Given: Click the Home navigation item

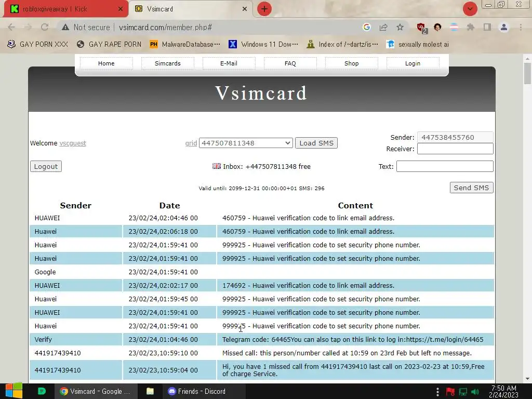Looking at the screenshot, I should [x=106, y=63].
